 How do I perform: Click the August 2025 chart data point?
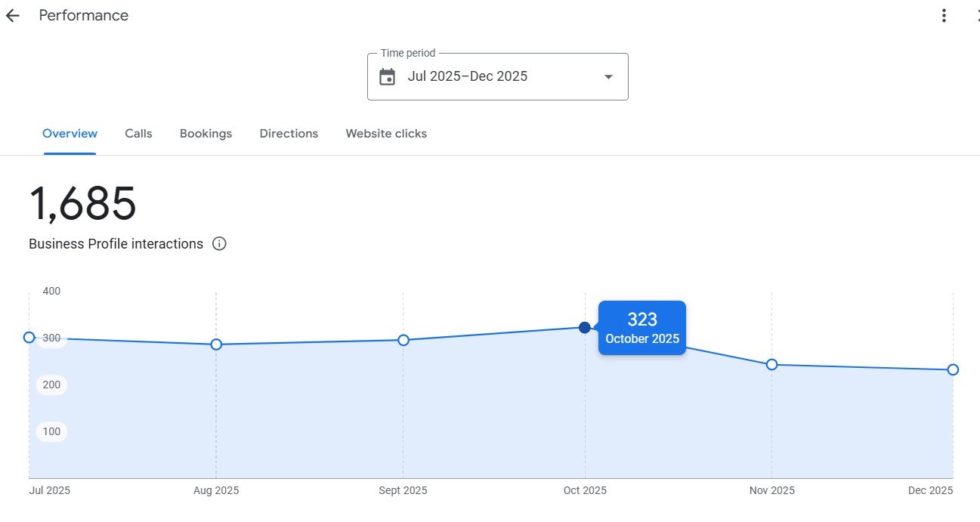point(216,344)
